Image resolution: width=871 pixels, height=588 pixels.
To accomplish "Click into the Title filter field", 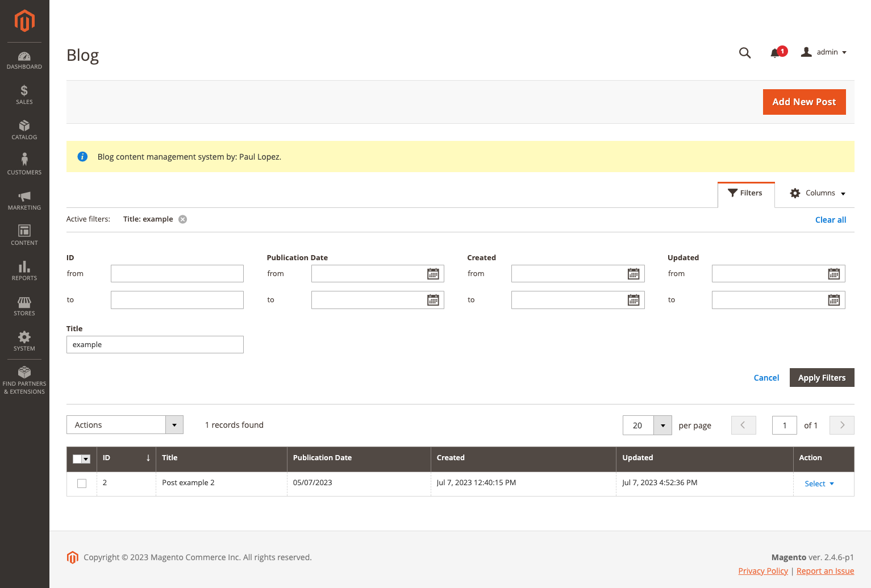I will point(155,345).
